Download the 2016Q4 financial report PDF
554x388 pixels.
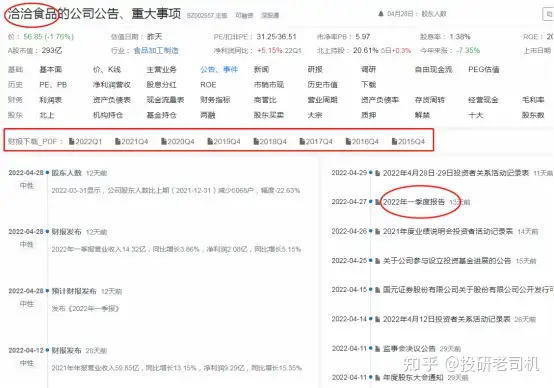[x=362, y=141]
